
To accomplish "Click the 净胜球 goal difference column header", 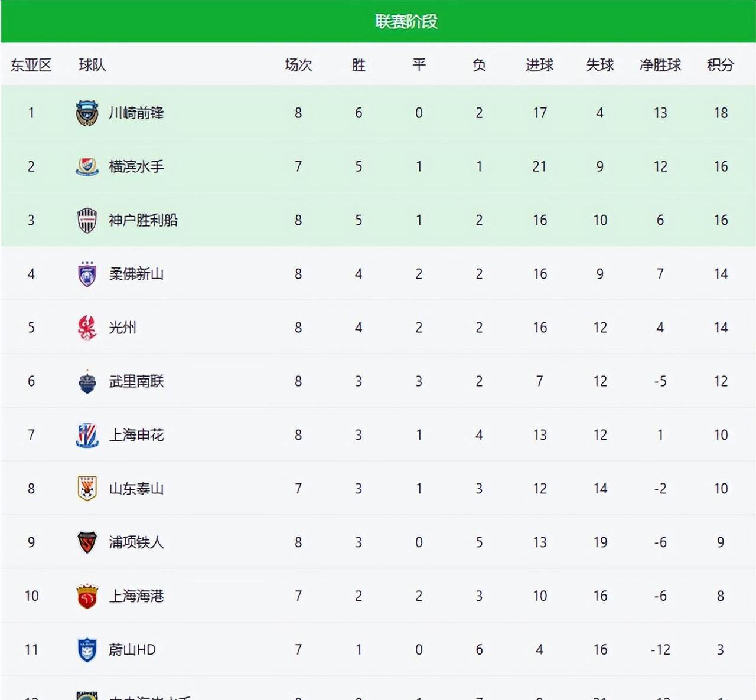I will click(x=660, y=65).
